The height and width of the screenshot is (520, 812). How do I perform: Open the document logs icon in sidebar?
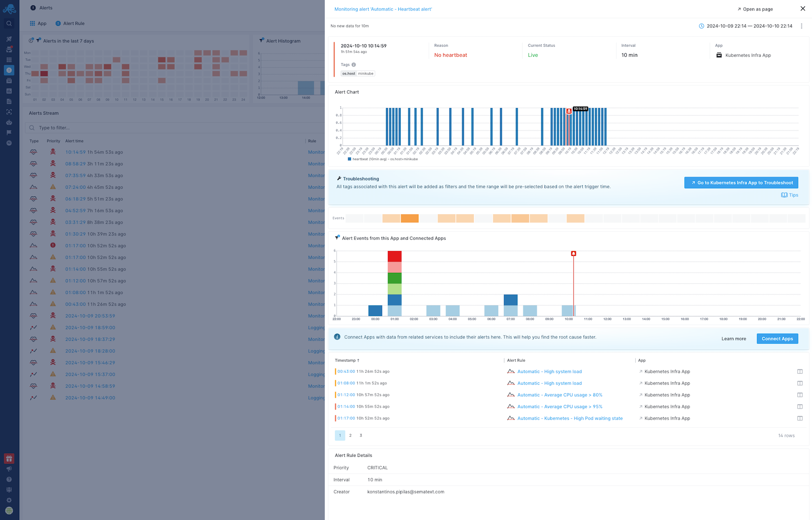[9, 101]
